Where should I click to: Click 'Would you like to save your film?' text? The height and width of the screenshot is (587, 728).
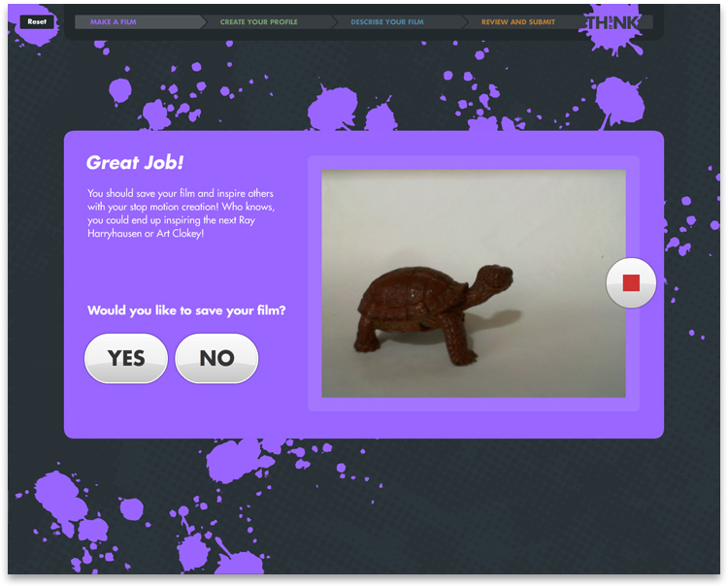pyautogui.click(x=186, y=310)
